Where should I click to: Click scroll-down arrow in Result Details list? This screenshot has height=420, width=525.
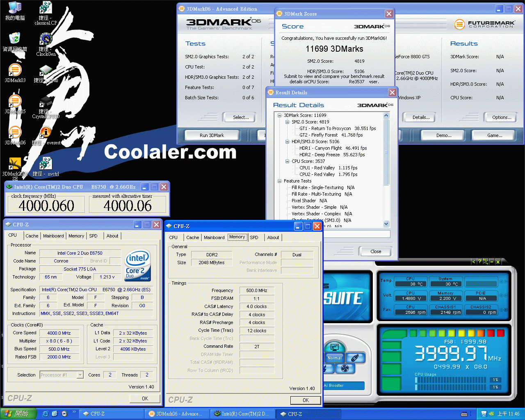coord(386,224)
